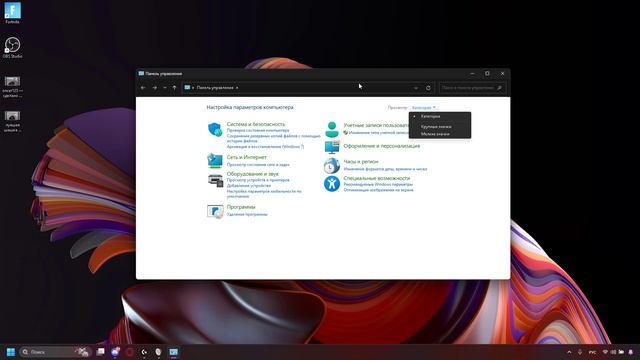Open Task View from the taskbar
Image resolution: width=640 pixels, height=360 pixels.
coord(100,352)
